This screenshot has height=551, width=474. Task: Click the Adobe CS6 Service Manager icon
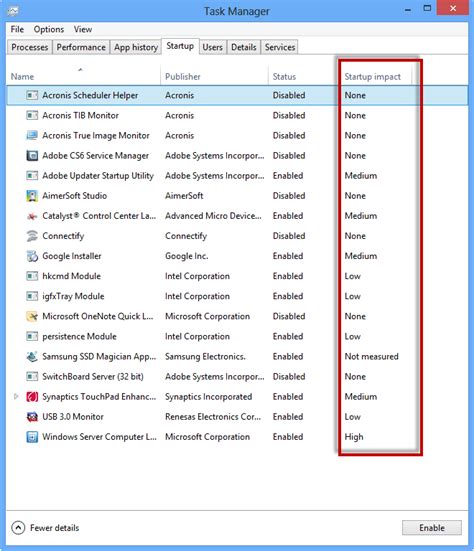32,155
